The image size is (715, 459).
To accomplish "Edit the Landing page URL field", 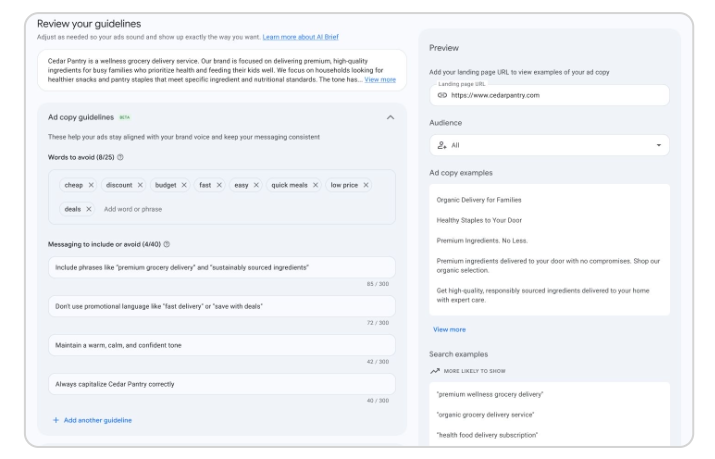I will [549, 95].
